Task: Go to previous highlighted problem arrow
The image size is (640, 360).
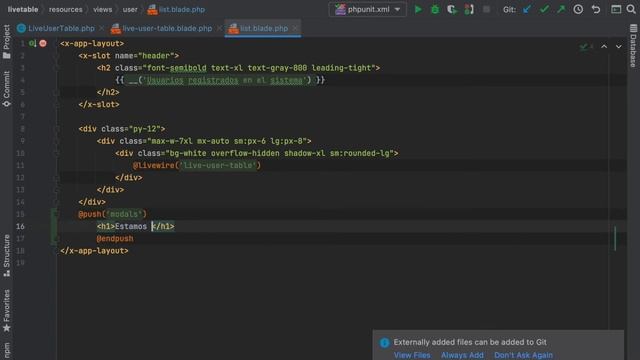Action: coord(604,47)
